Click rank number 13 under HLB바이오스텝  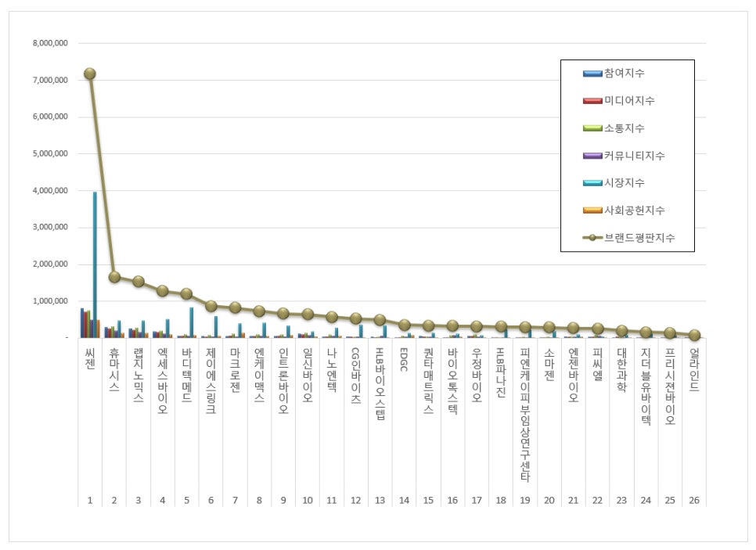pos(380,501)
